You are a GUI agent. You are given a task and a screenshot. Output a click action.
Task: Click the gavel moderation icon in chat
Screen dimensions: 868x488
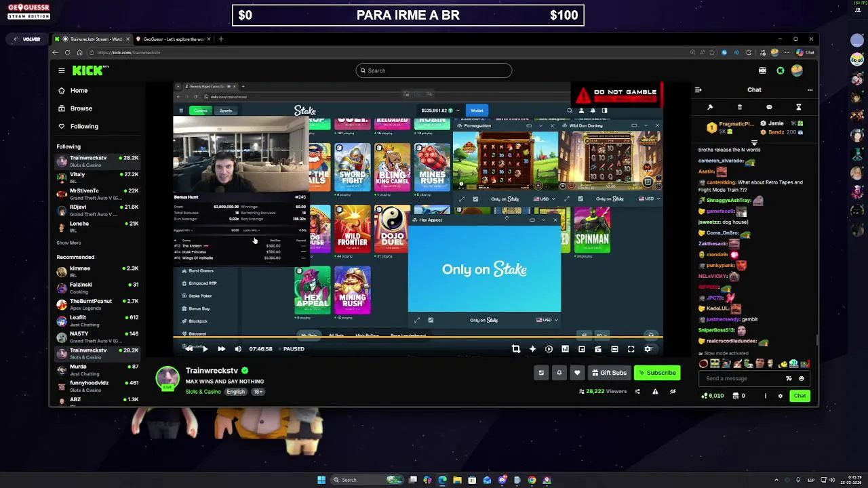[710, 107]
